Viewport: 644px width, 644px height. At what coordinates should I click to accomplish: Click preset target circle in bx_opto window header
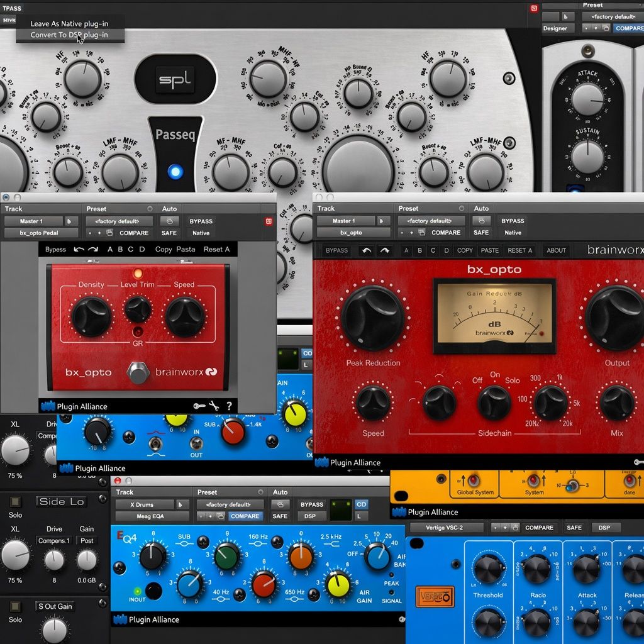coord(462,208)
